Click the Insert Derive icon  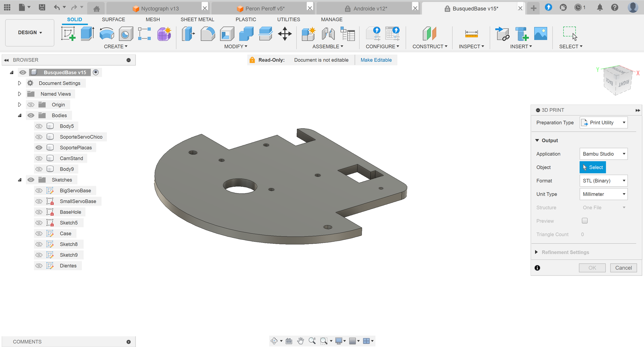pyautogui.click(x=502, y=34)
